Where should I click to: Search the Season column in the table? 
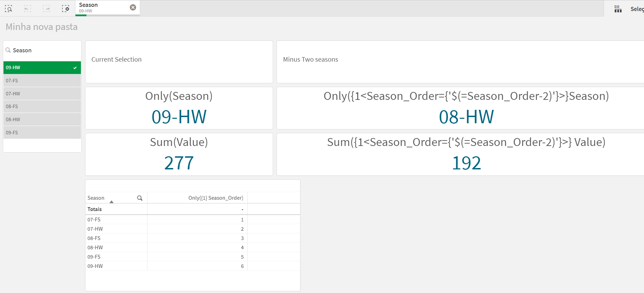(140, 198)
